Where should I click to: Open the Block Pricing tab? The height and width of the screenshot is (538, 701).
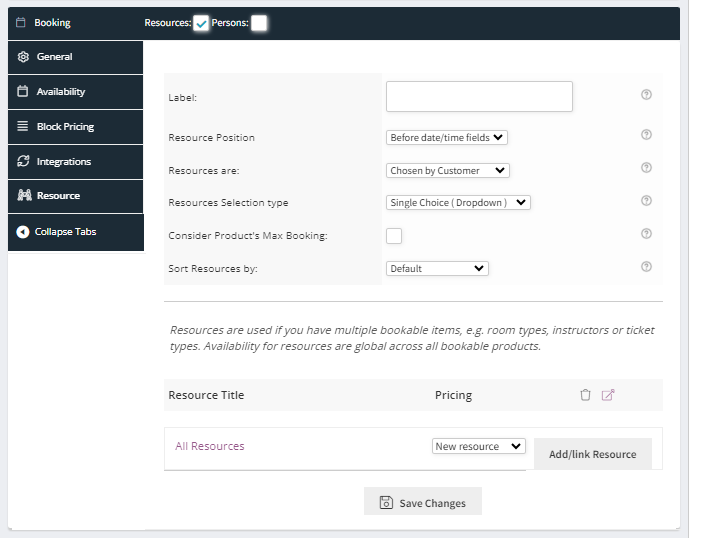point(76,127)
